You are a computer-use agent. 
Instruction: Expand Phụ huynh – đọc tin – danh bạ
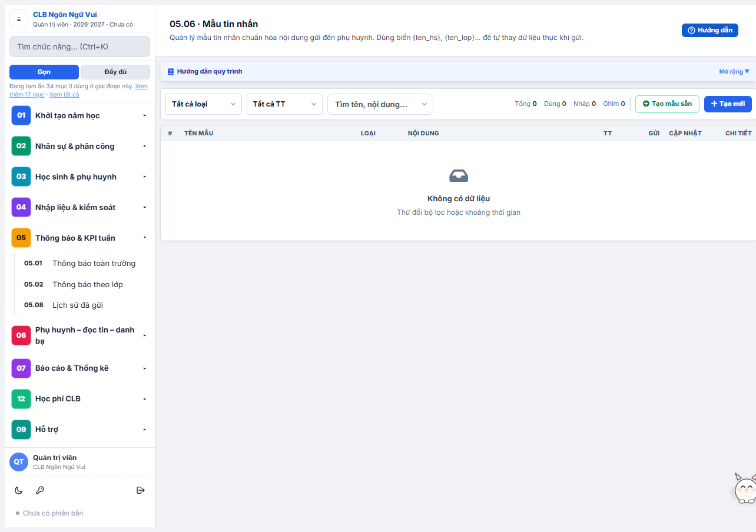79,335
